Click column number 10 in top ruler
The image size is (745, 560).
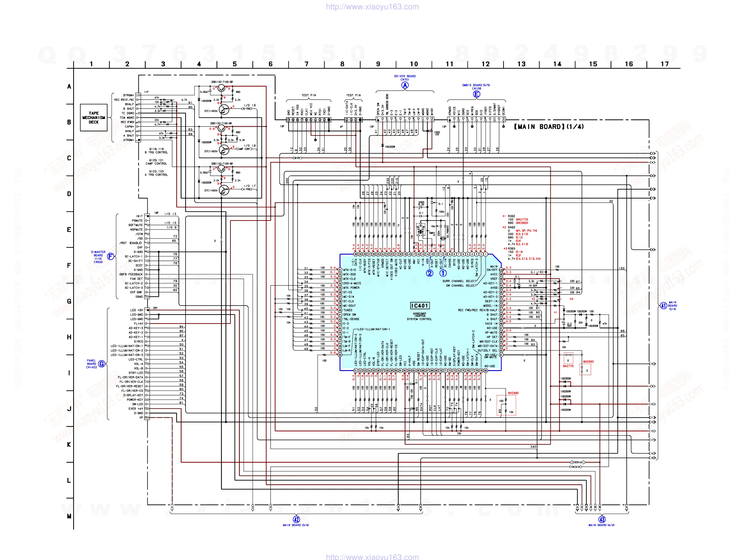pyautogui.click(x=414, y=64)
